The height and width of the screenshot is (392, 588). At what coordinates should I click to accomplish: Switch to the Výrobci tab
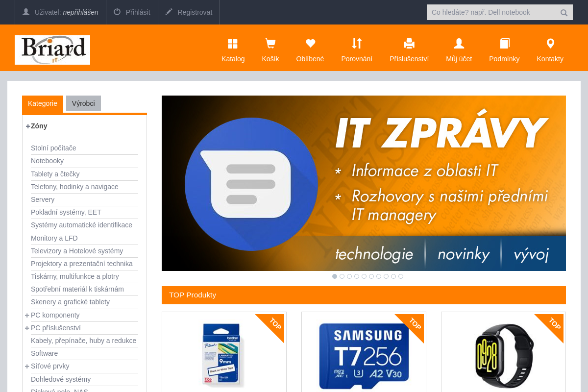coord(83,103)
